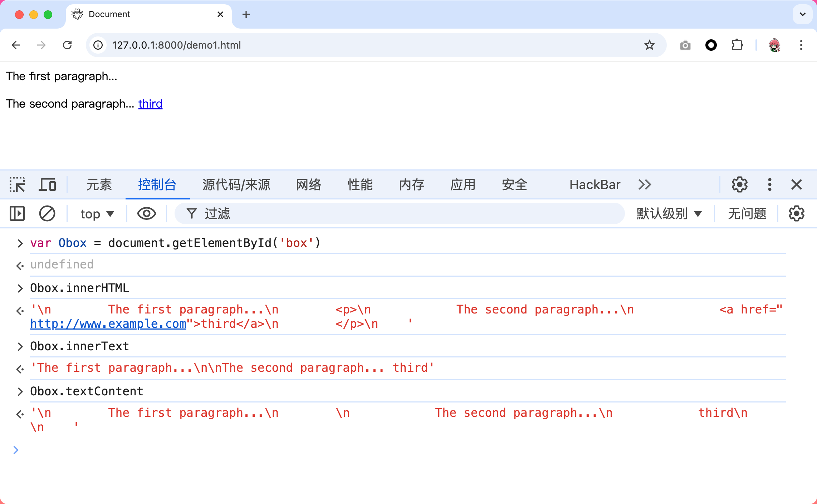Toggle the device toolbar icon
The image size is (817, 504).
(x=47, y=185)
